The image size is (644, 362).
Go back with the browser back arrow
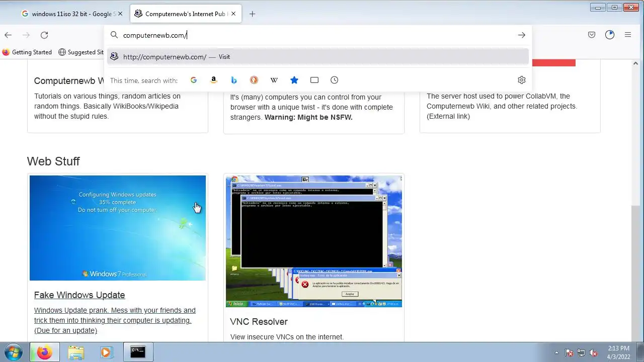pyautogui.click(x=8, y=35)
